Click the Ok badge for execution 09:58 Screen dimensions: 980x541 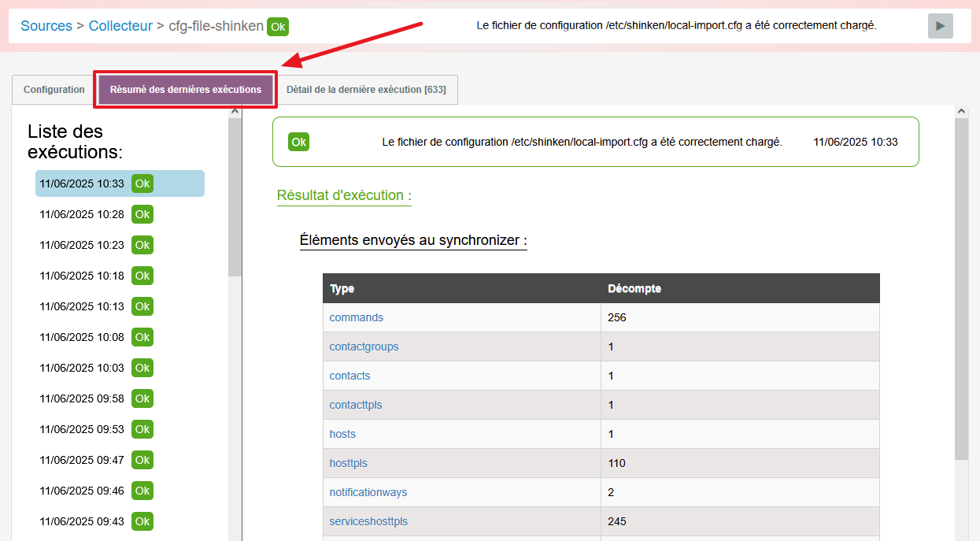142,398
